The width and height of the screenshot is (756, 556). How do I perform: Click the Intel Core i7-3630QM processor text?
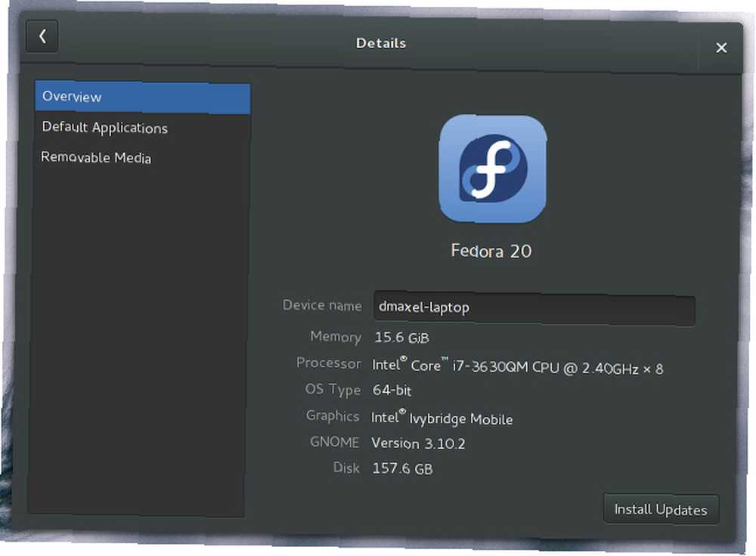click(x=517, y=366)
